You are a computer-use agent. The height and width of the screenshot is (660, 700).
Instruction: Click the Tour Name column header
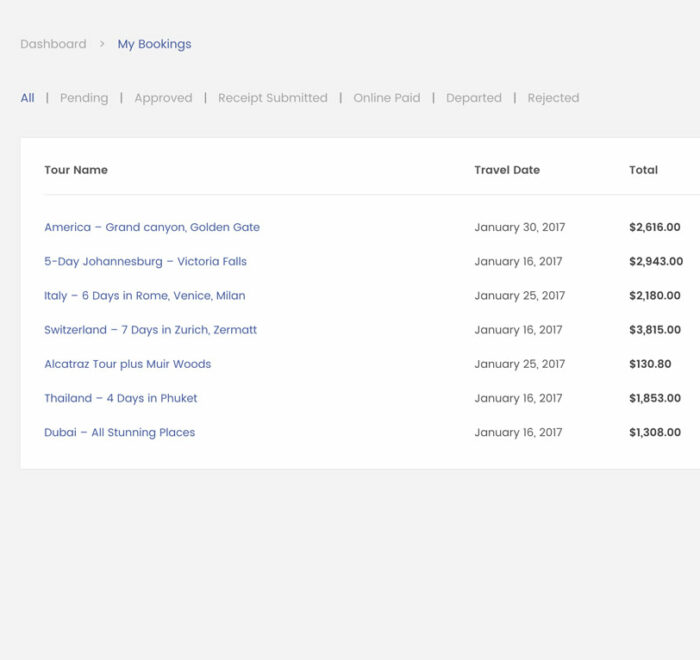point(76,170)
